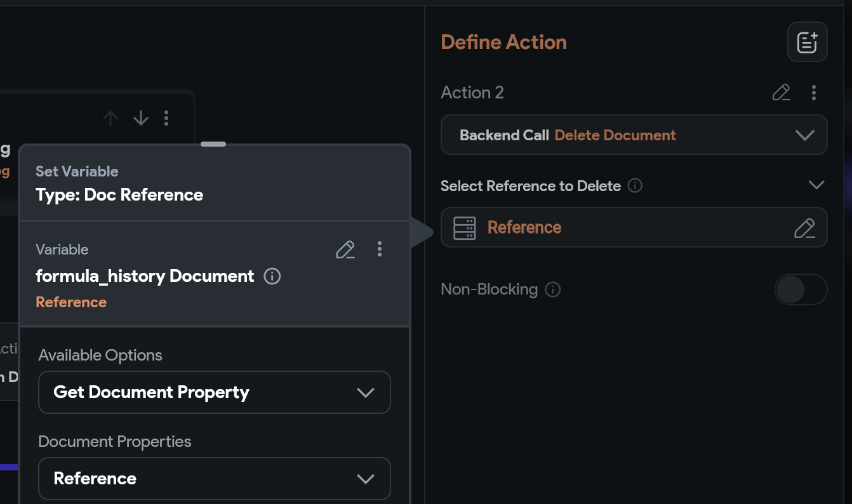The image size is (852, 504).
Task: Edit Action 2 name pencil icon
Action: [781, 93]
